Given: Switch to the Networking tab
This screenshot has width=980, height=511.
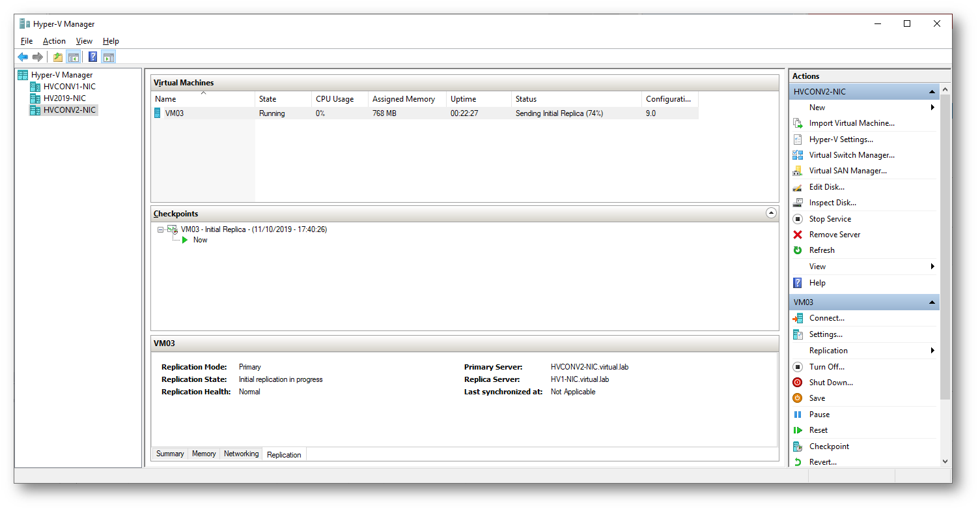Looking at the screenshot, I should point(241,454).
